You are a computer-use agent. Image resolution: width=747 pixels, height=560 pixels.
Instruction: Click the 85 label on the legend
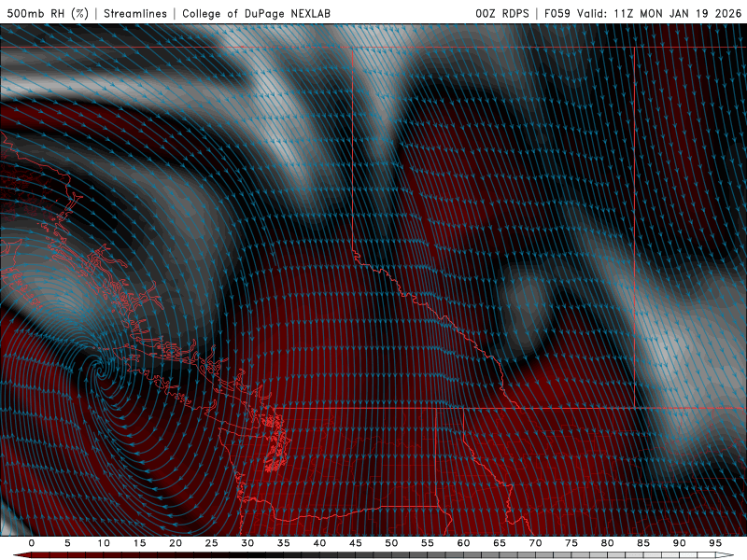tap(643, 543)
